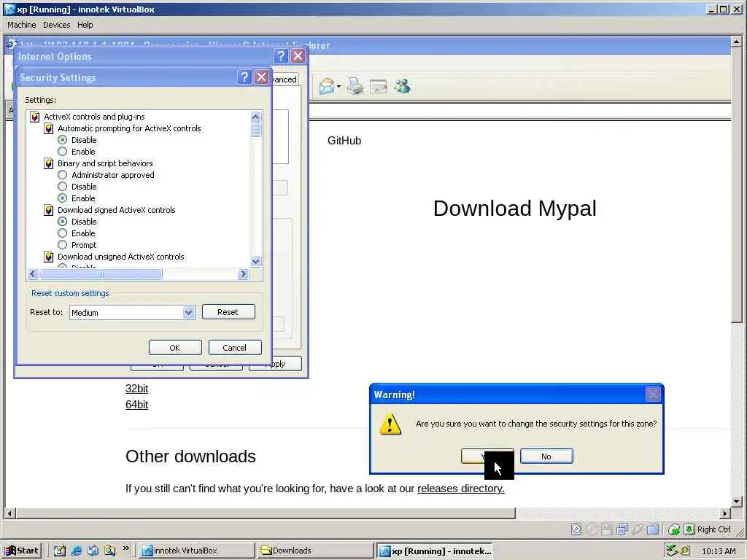
Task: Click the ActiveX controls and plug-ins shield icon
Action: point(35,117)
